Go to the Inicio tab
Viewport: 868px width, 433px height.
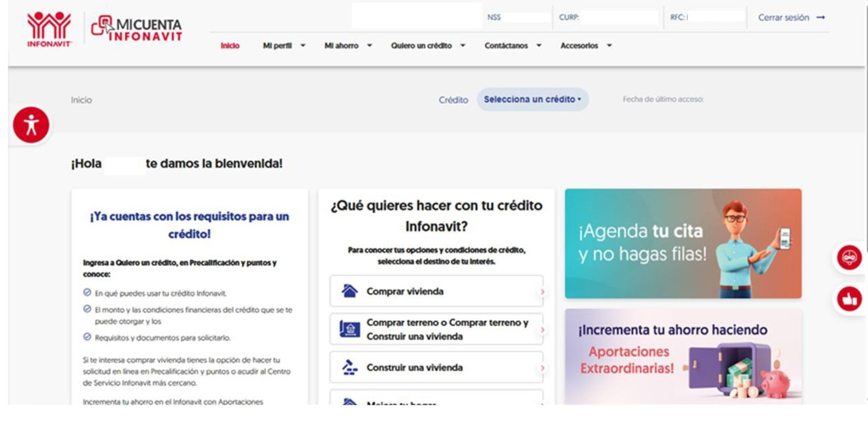[230, 46]
